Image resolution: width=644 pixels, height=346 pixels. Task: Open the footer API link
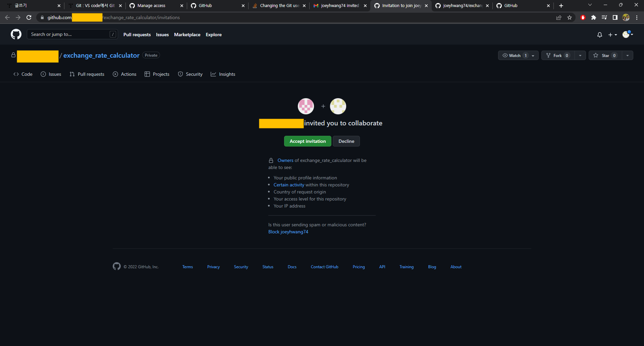[x=382, y=267]
